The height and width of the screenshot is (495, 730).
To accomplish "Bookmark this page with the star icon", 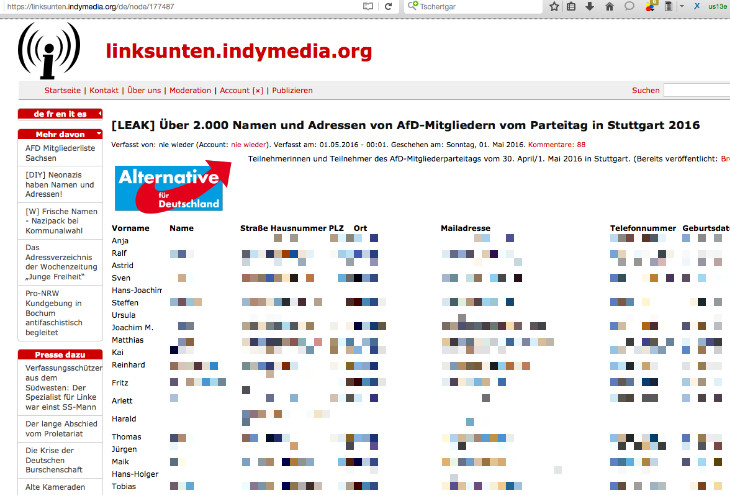I will (x=554, y=6).
